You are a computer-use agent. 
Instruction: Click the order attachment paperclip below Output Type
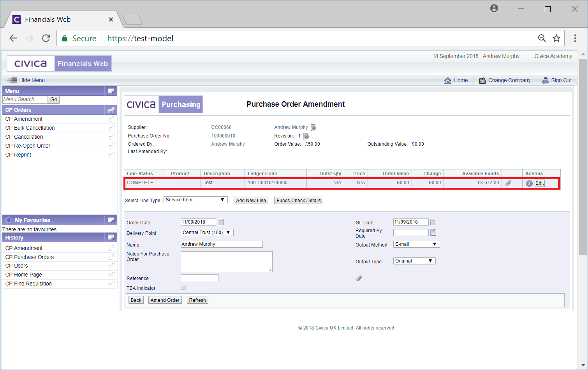(359, 278)
